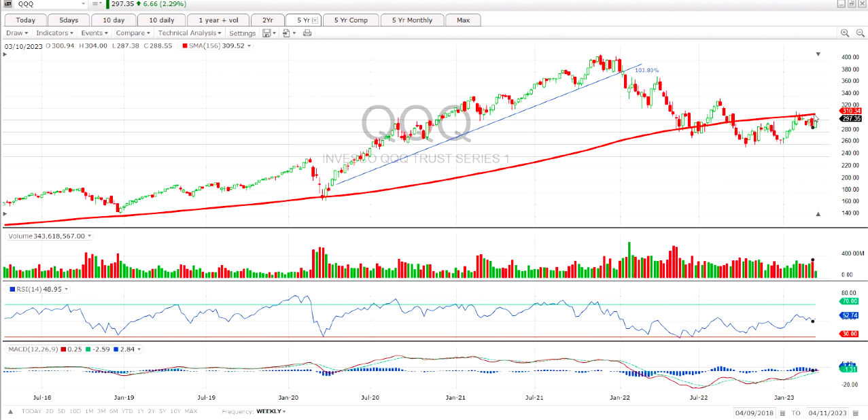Viewport: 868px width, 420px height.
Task: Select the MAX range at bottom
Action: click(x=191, y=411)
